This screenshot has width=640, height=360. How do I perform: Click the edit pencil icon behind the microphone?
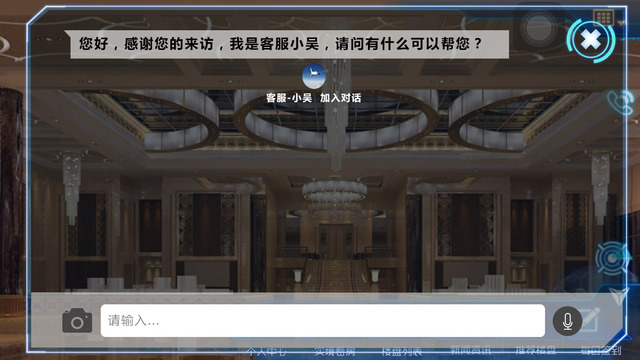pos(591,320)
